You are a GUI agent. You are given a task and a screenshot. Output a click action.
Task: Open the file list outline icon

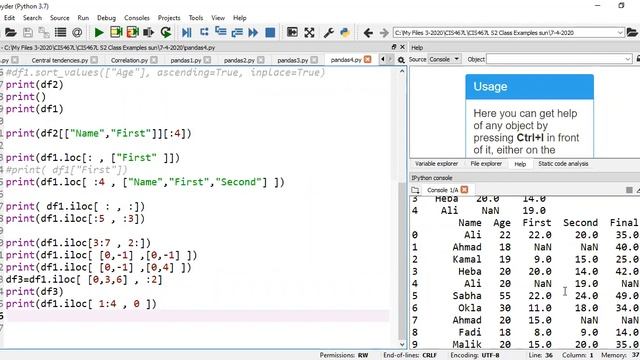click(60, 33)
